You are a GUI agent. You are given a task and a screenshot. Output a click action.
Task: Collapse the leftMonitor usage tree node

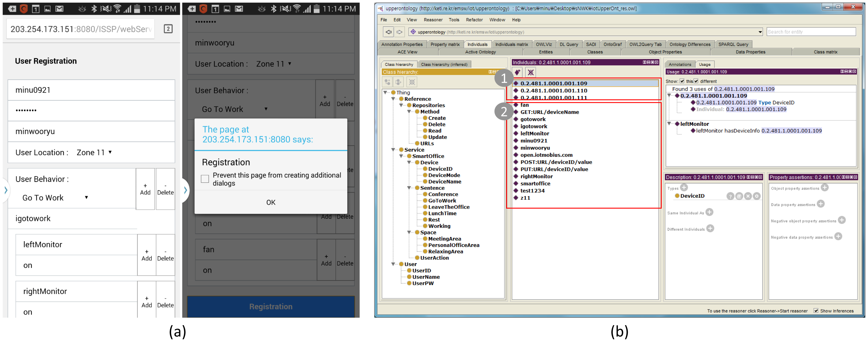[670, 124]
